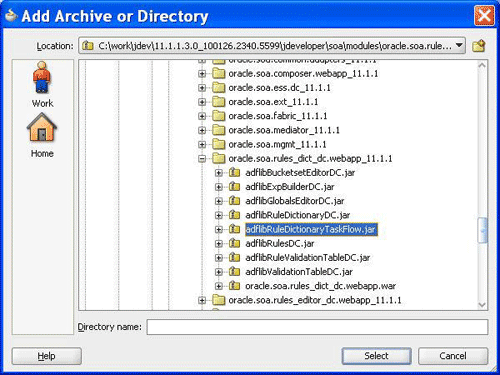500x375 pixels.
Task: Go to the Home directory shortcut
Action: [x=42, y=135]
